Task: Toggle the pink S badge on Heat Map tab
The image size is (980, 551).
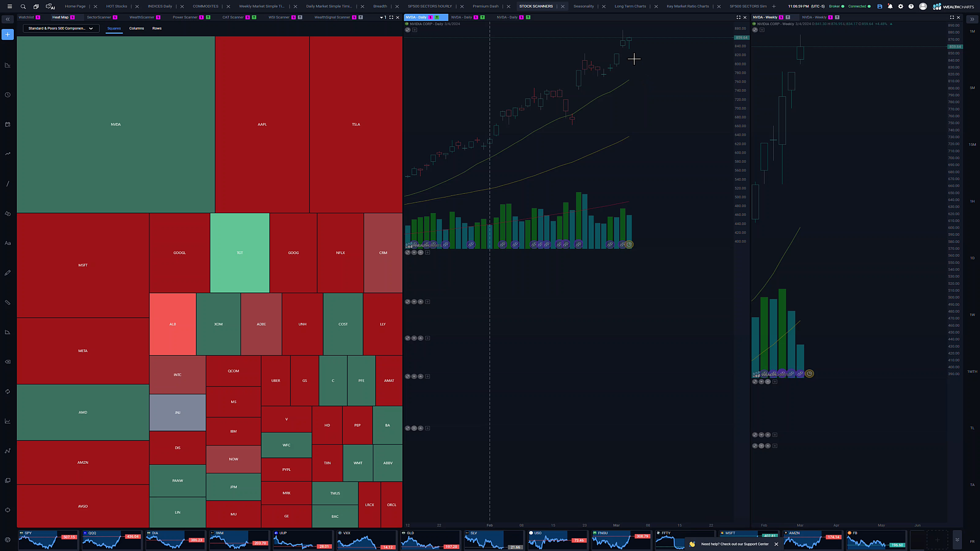Action: tap(72, 17)
